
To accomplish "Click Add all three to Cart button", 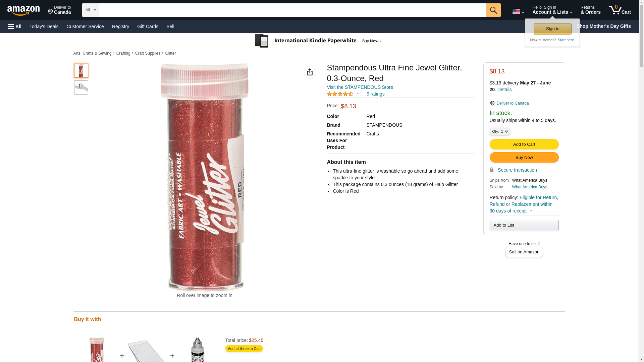I will click(244, 349).
